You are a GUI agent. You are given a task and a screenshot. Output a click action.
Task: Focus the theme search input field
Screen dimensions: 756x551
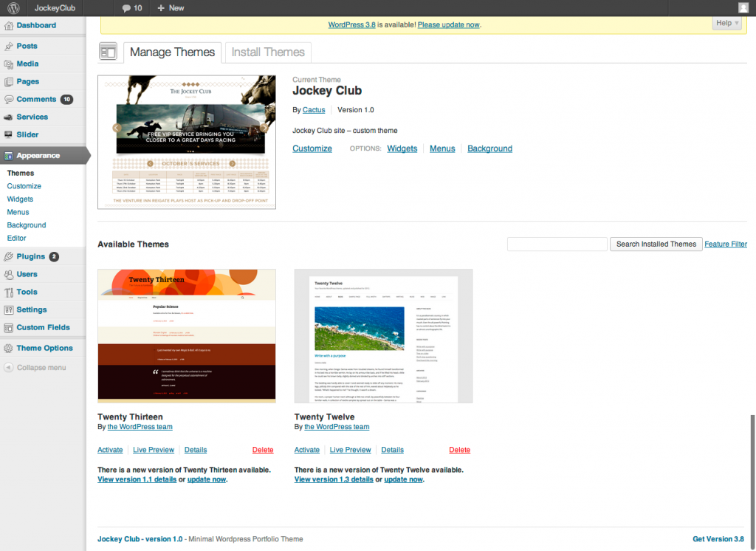pos(557,244)
